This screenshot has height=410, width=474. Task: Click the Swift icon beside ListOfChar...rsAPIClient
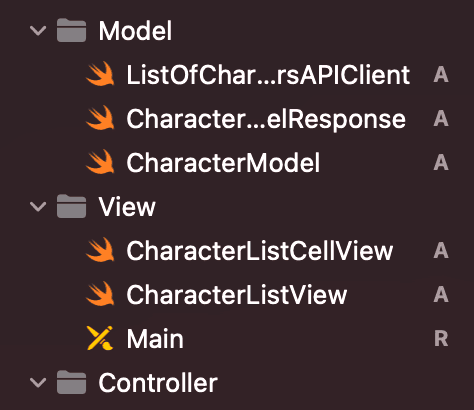click(x=100, y=74)
